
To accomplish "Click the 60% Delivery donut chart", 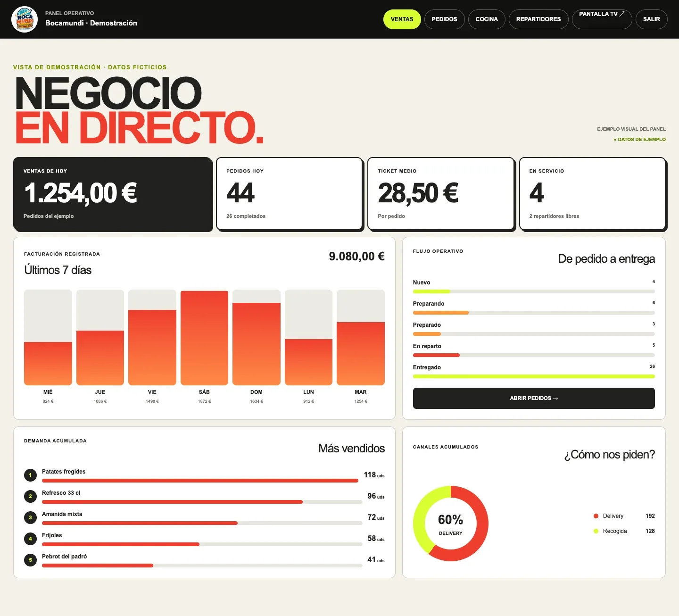I will point(451,524).
